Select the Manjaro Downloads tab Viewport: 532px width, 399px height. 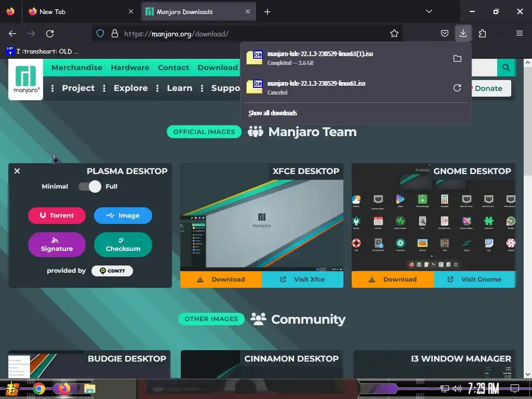point(198,12)
